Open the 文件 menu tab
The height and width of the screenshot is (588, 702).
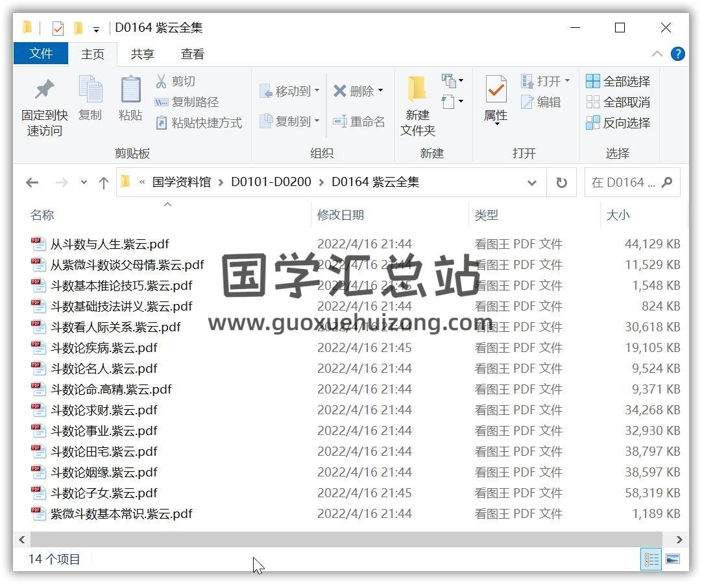41,54
